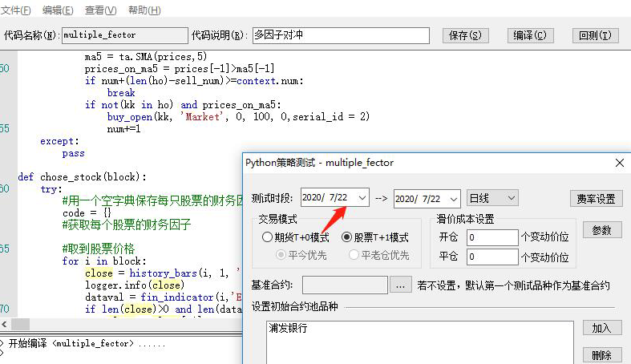Click the code line 'ma5 = ta.SMA(prices,5)'

pyautogui.click(x=146, y=56)
